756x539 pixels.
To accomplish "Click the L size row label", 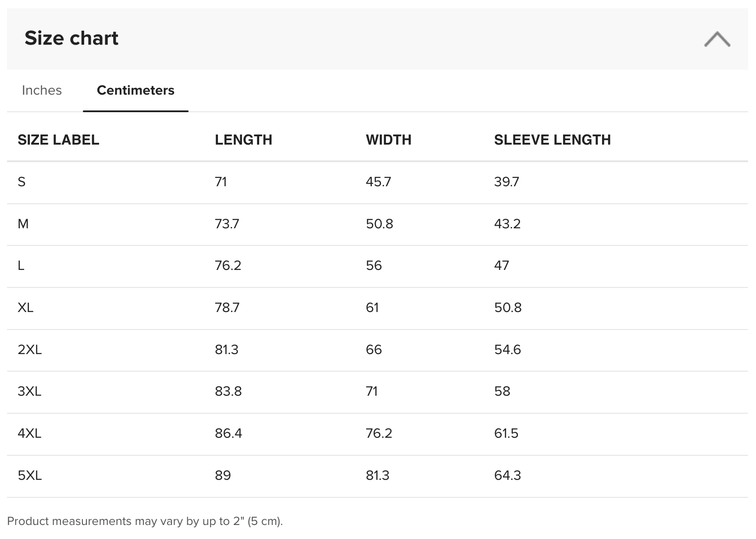I will click(x=21, y=266).
